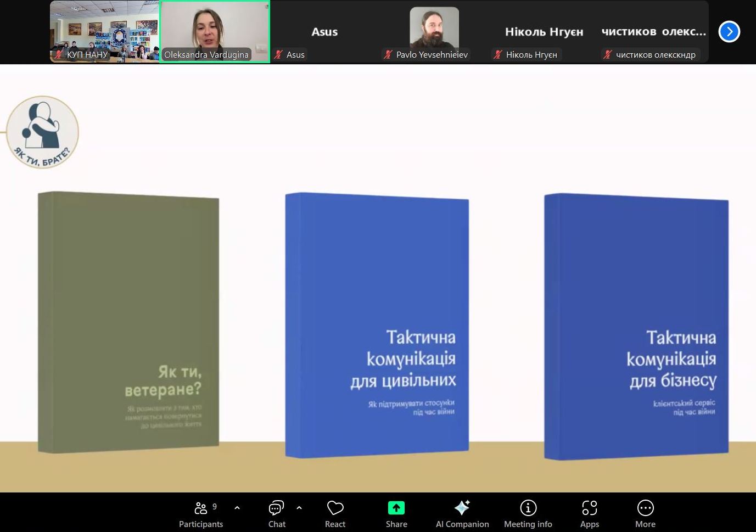Show next participants with blue arrow
The width and height of the screenshot is (756, 532).
click(x=729, y=31)
